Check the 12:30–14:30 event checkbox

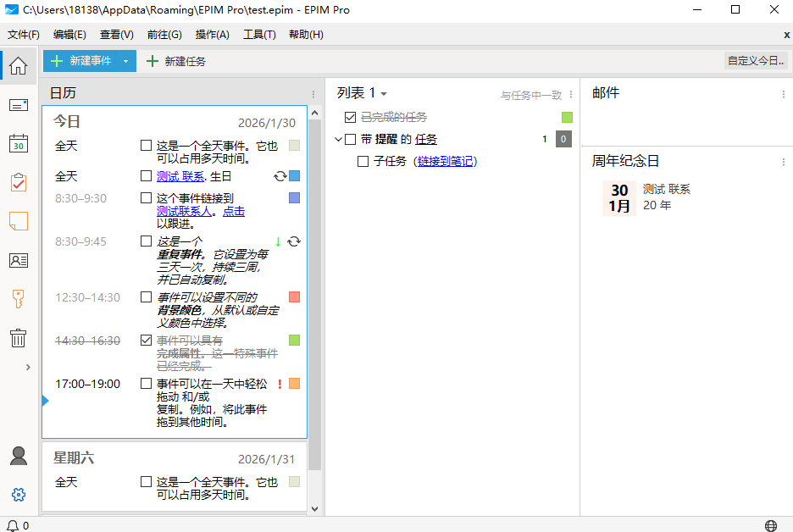point(147,296)
